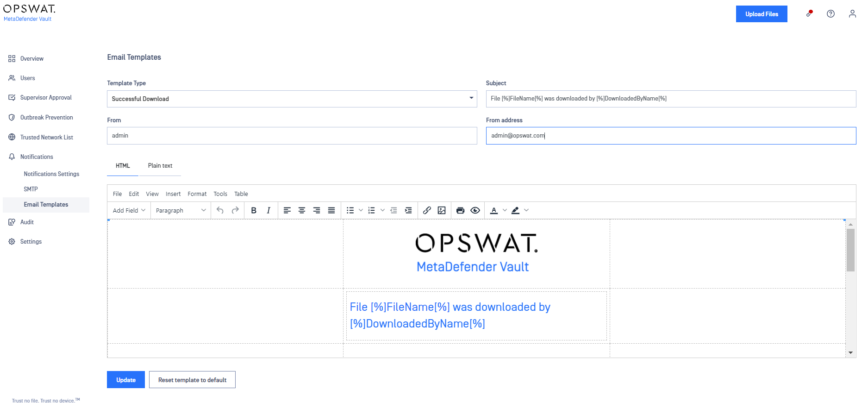Select Email Templates in sidebar

[46, 205]
